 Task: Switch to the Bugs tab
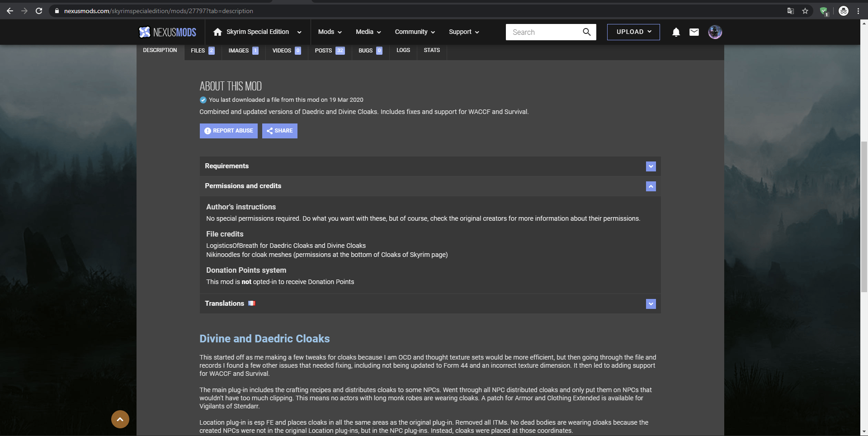tap(370, 51)
